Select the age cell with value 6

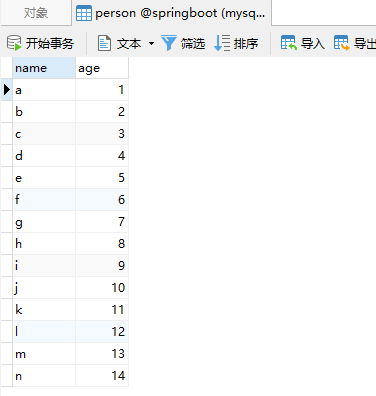coord(102,200)
